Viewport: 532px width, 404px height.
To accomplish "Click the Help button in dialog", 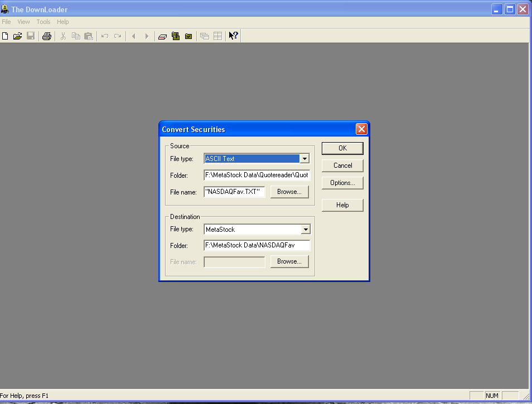I will 343,205.
